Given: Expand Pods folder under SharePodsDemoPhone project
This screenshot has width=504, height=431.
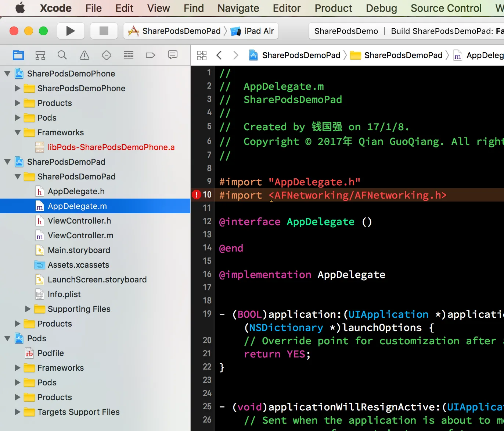Looking at the screenshot, I should tap(17, 118).
